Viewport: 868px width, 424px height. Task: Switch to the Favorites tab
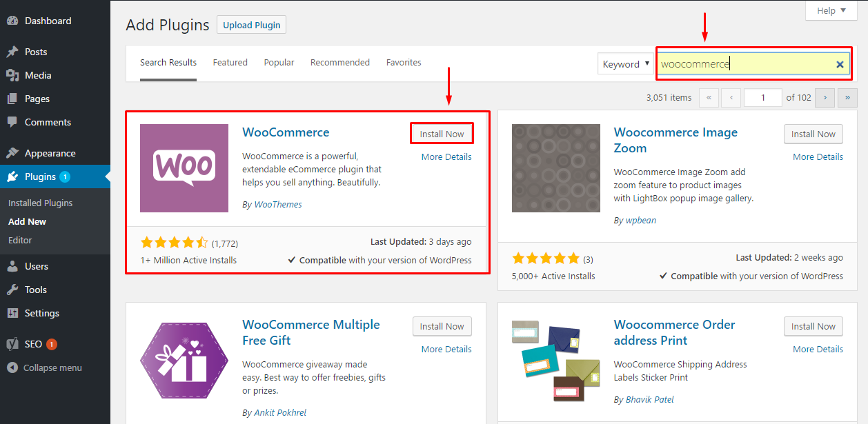[404, 62]
